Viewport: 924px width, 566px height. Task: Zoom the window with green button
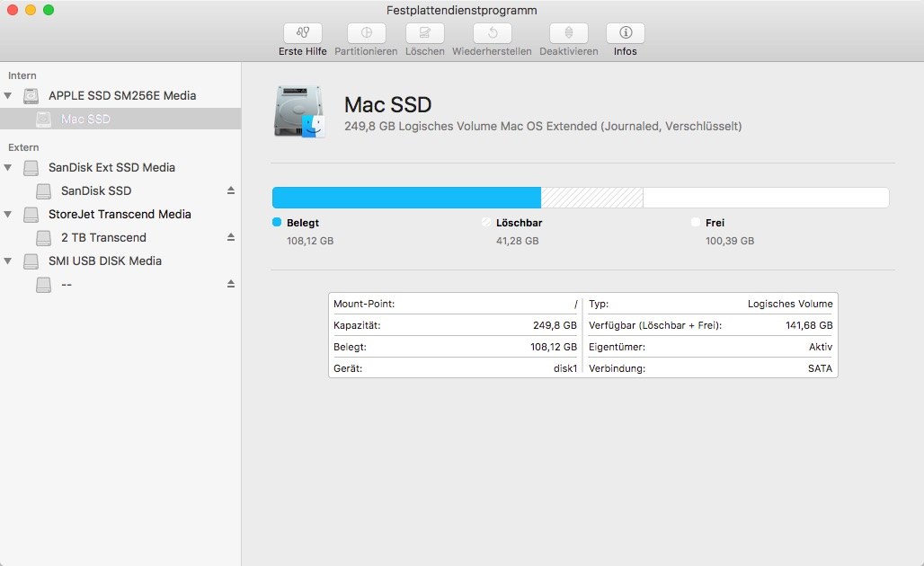(49, 9)
